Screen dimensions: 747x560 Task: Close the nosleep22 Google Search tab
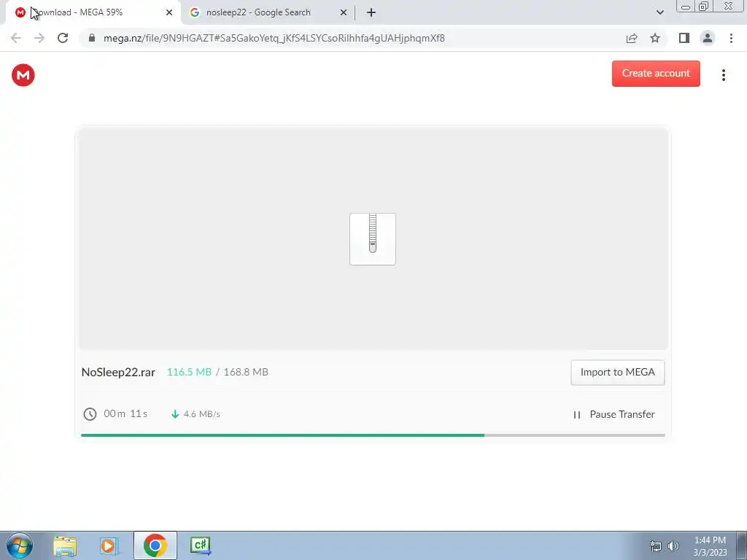click(344, 13)
